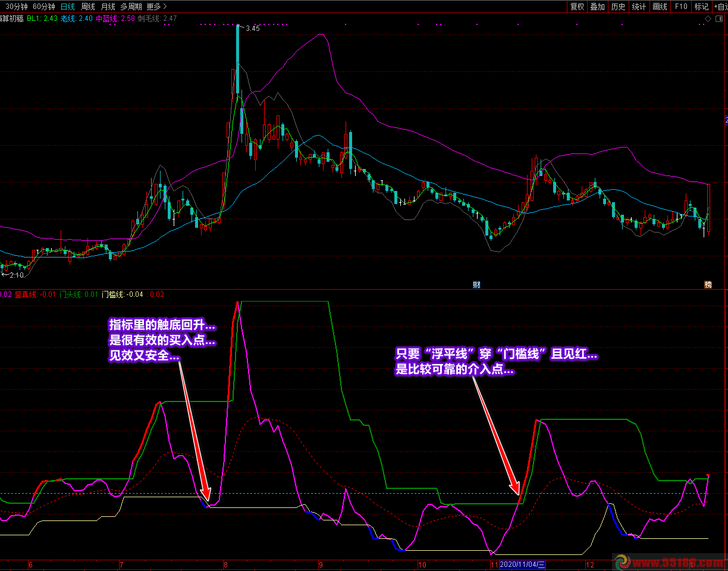Select the 日线 daily chart tab
The width and height of the screenshot is (728, 571).
pyautogui.click(x=68, y=7)
